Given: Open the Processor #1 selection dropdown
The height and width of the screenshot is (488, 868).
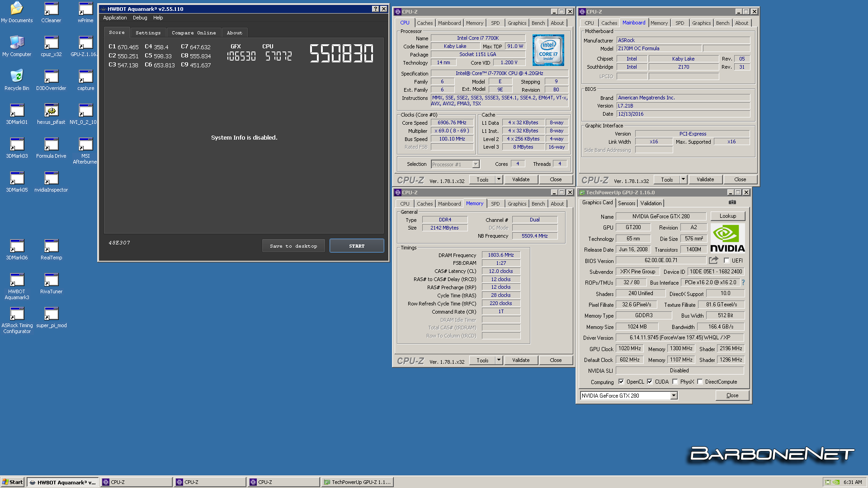Looking at the screenshot, I should pyautogui.click(x=455, y=164).
